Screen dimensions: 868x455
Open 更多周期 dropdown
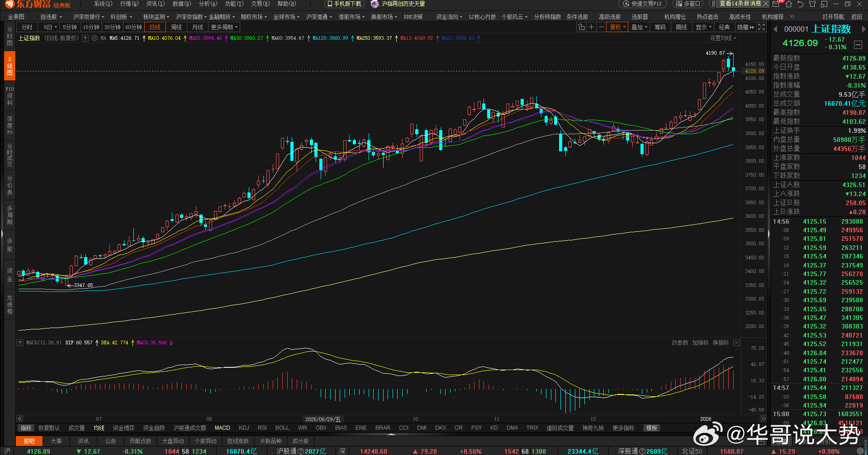point(224,27)
